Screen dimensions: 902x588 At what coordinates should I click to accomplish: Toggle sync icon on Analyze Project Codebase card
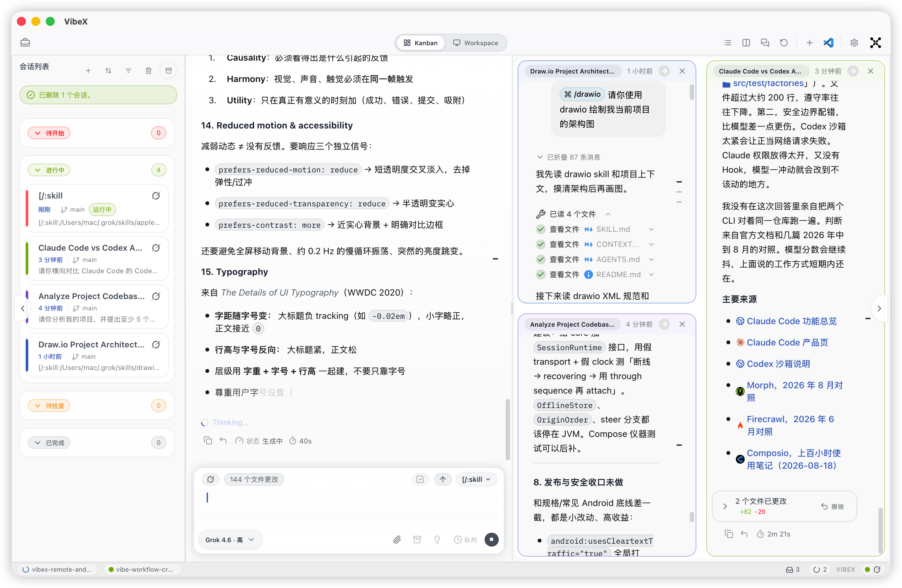click(x=156, y=296)
